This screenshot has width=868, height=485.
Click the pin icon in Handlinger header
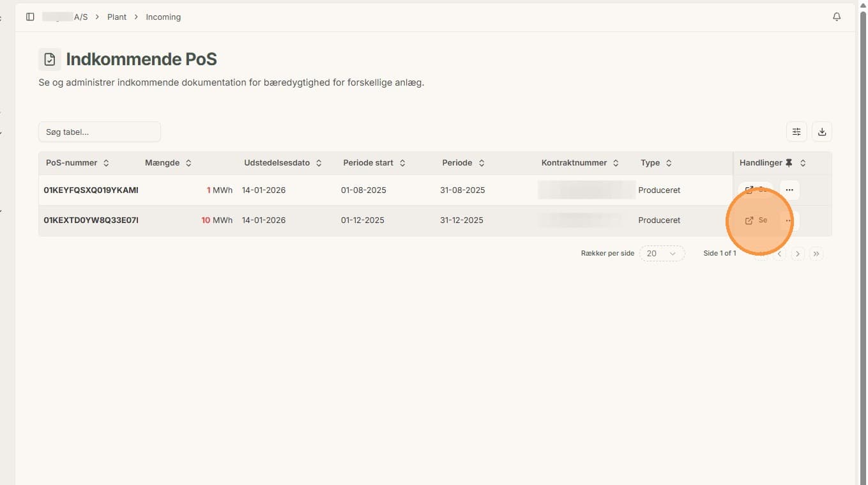pyautogui.click(x=789, y=163)
